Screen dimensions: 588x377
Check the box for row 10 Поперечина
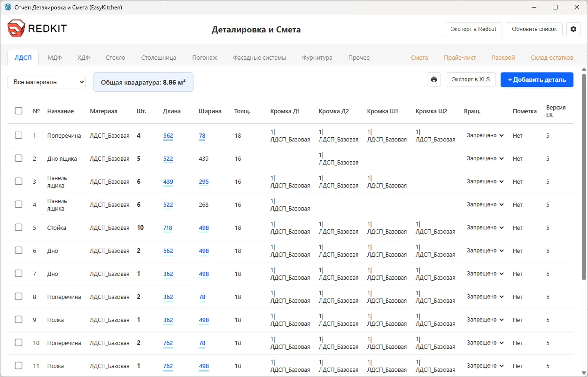click(x=18, y=343)
